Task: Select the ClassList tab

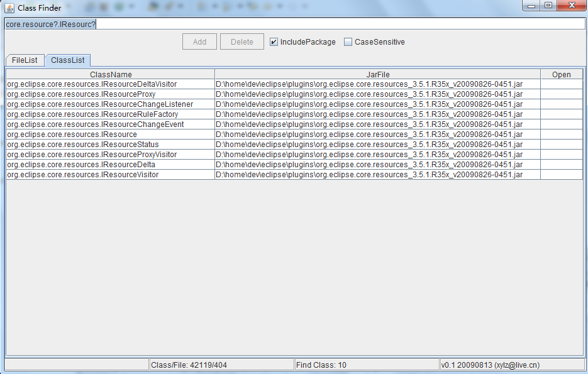Action: tap(67, 60)
